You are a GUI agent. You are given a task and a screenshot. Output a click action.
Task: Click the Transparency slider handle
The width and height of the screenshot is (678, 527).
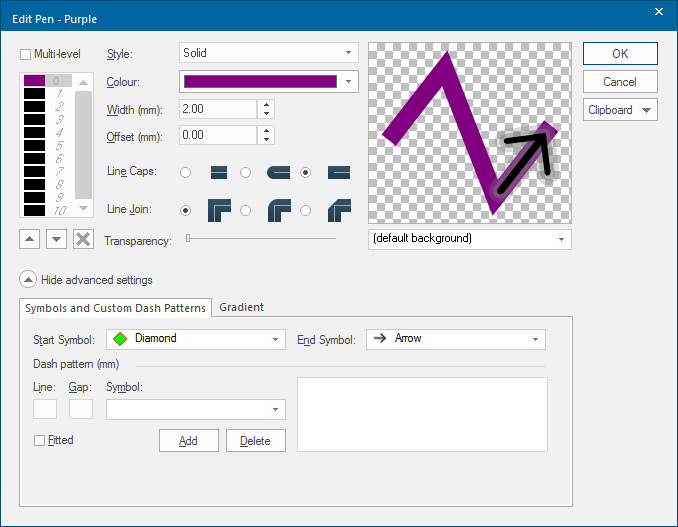point(188,238)
